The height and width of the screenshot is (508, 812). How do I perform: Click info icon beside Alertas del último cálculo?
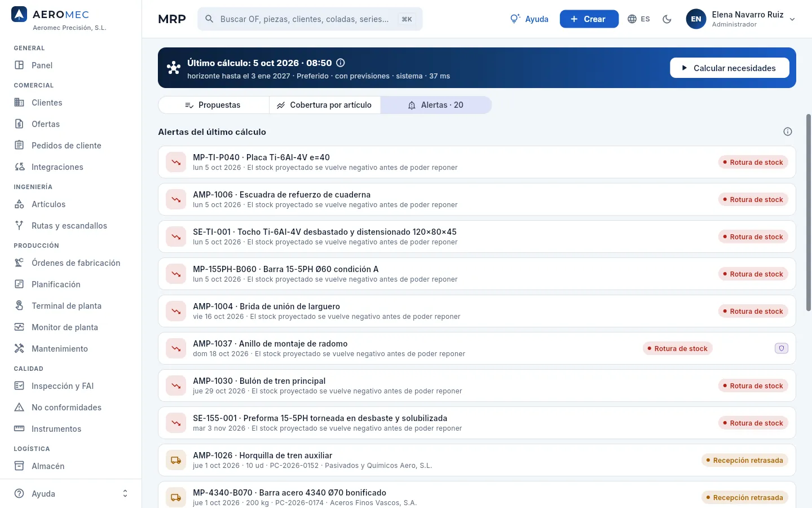788,132
